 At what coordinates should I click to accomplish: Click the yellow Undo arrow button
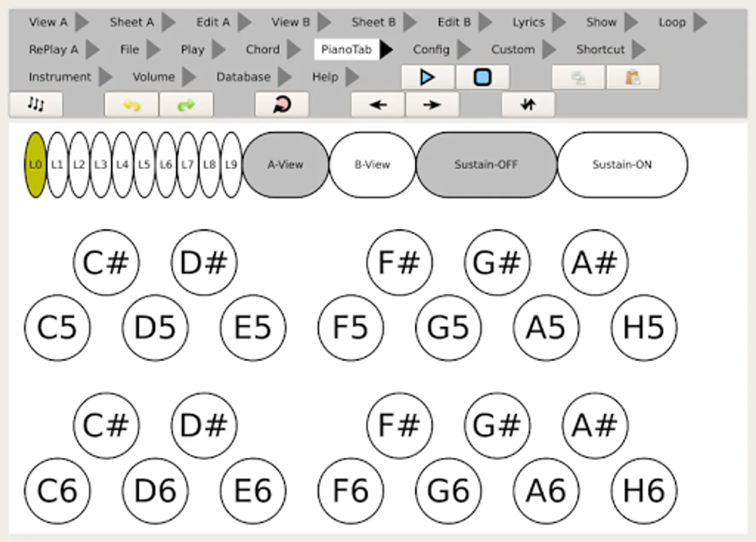(132, 104)
